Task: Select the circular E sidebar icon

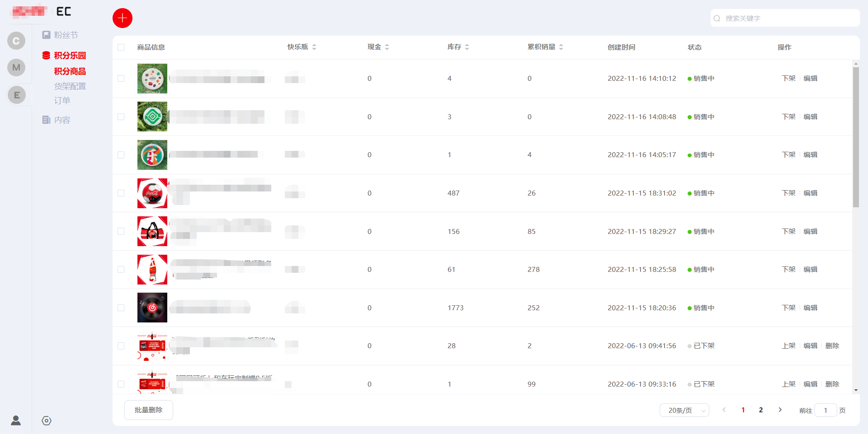Action: pyautogui.click(x=17, y=95)
